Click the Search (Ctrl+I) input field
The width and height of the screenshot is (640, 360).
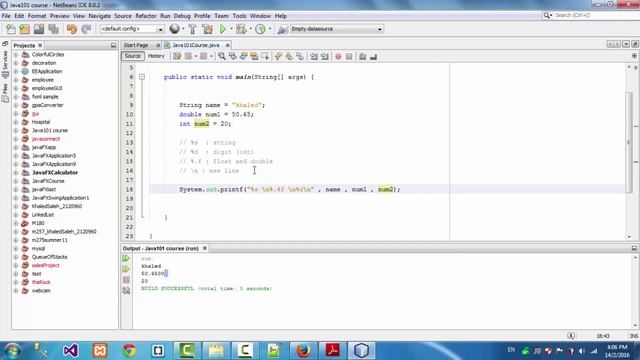pos(594,15)
